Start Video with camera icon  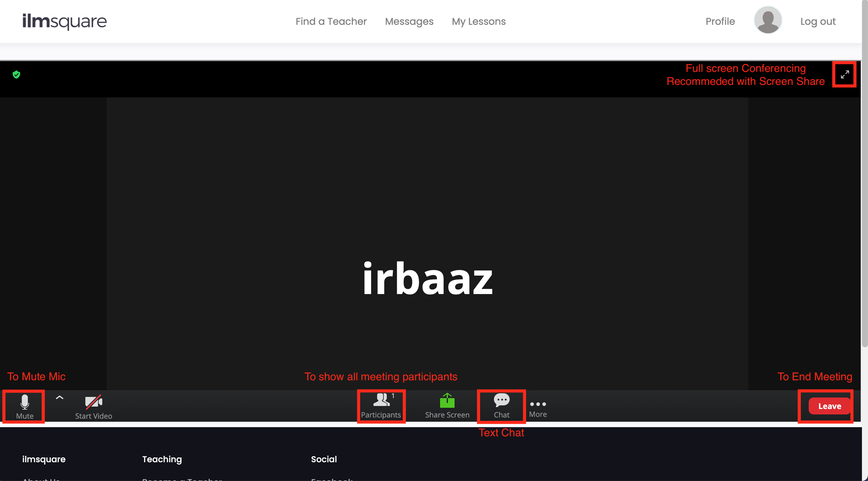pyautogui.click(x=93, y=406)
